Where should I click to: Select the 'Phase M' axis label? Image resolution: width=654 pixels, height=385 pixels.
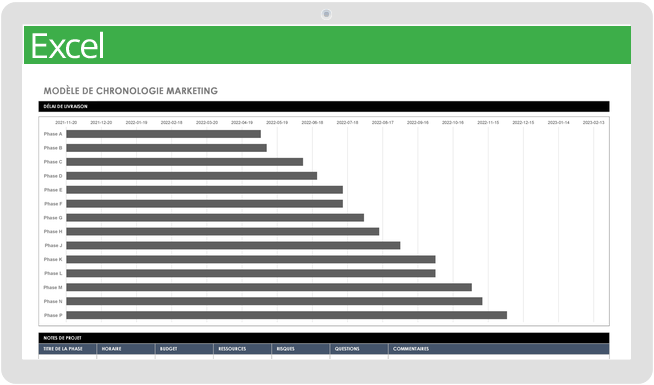[x=53, y=287]
